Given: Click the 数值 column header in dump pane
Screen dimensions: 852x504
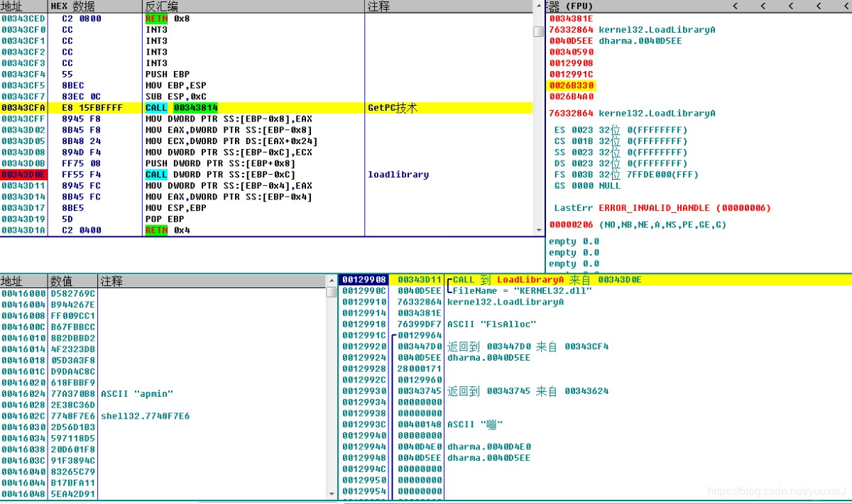Looking at the screenshot, I should click(73, 282).
